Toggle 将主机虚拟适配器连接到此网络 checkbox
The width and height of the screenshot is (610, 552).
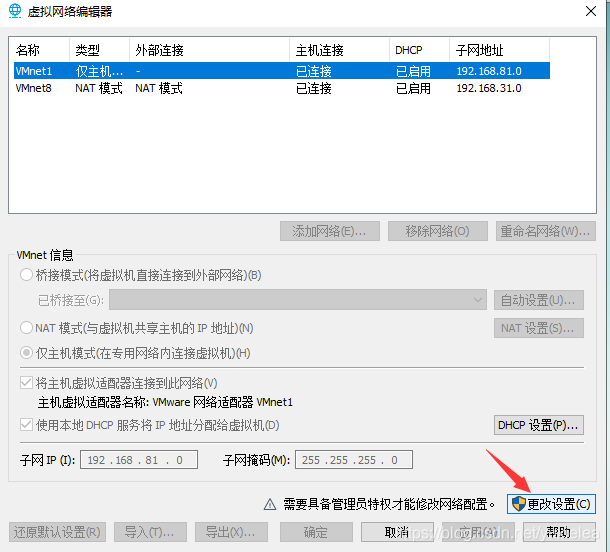click(26, 383)
